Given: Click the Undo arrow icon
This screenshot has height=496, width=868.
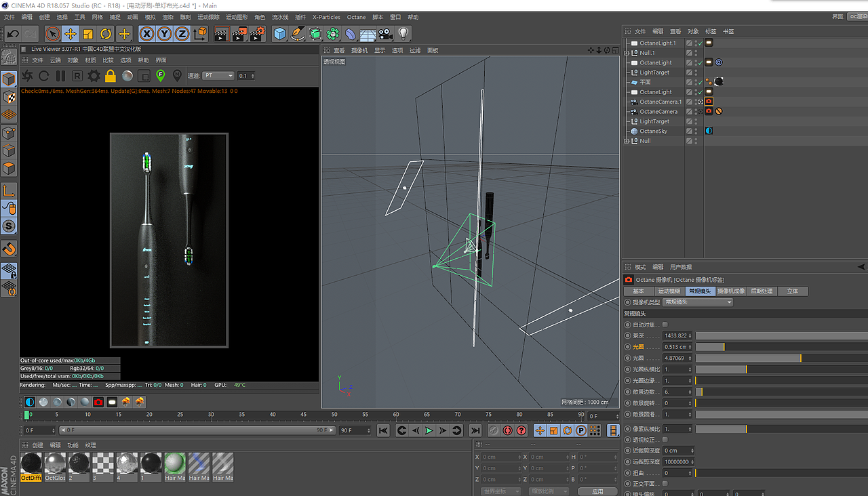Looking at the screenshot, I should pos(13,34).
